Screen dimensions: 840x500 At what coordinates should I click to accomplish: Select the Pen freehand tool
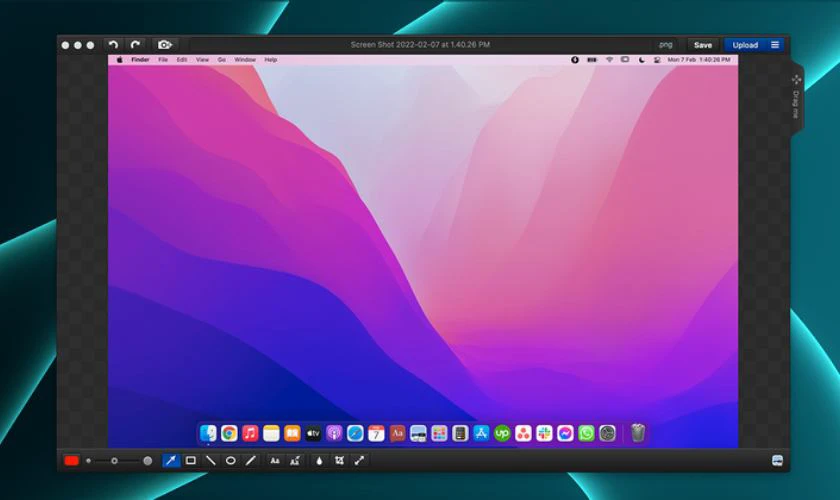point(251,461)
